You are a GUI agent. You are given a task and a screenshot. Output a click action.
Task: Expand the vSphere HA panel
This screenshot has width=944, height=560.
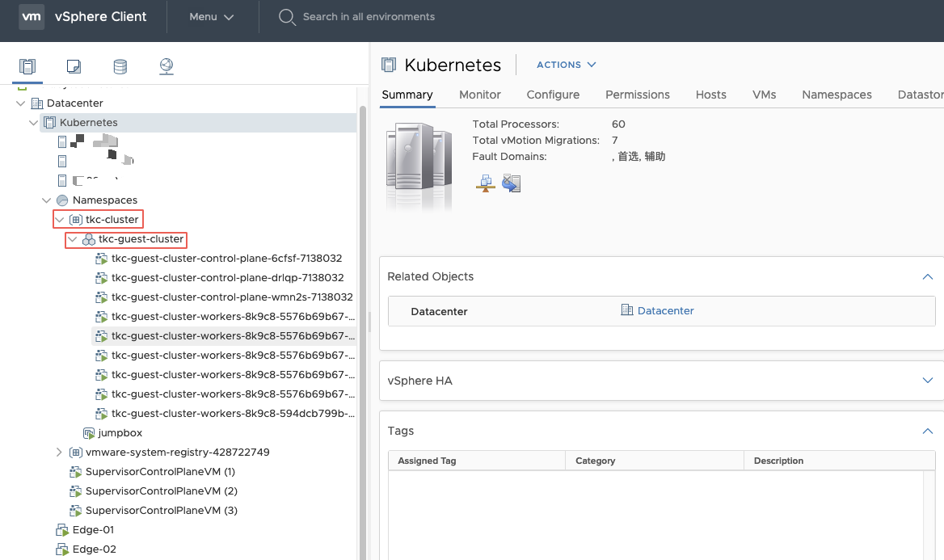(x=928, y=380)
